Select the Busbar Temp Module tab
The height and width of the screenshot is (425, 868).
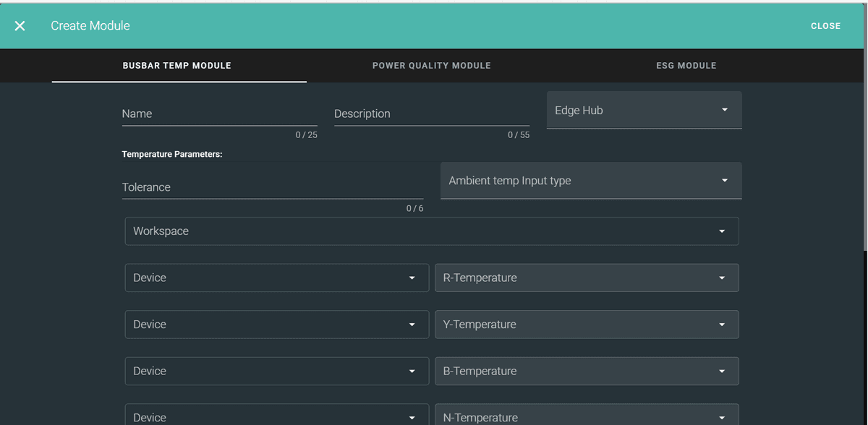(x=177, y=66)
